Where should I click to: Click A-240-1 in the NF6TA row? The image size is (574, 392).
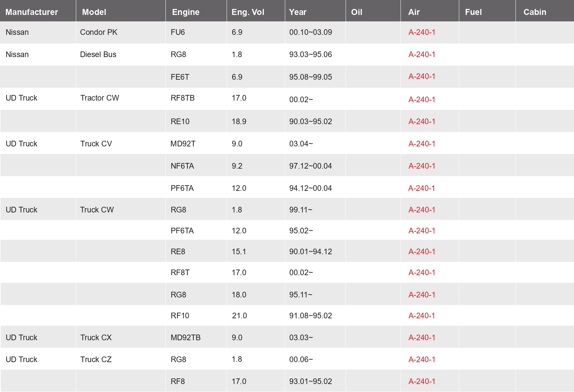tap(422, 166)
